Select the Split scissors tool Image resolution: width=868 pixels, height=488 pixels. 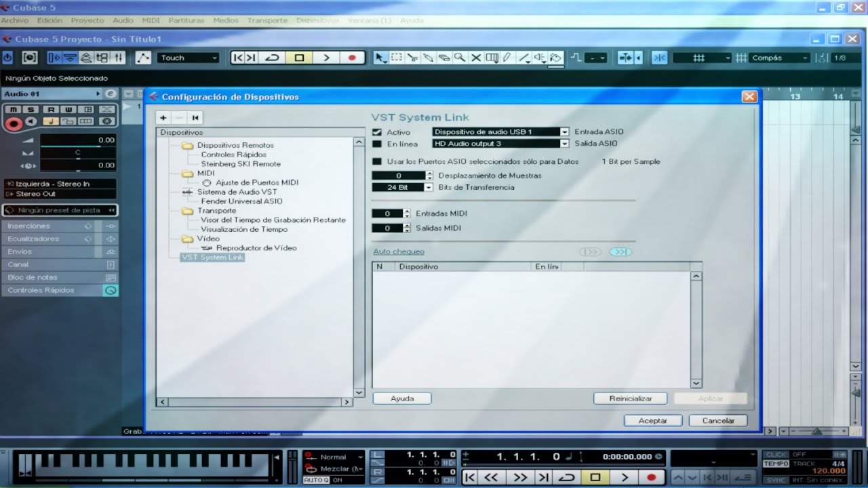(x=412, y=58)
